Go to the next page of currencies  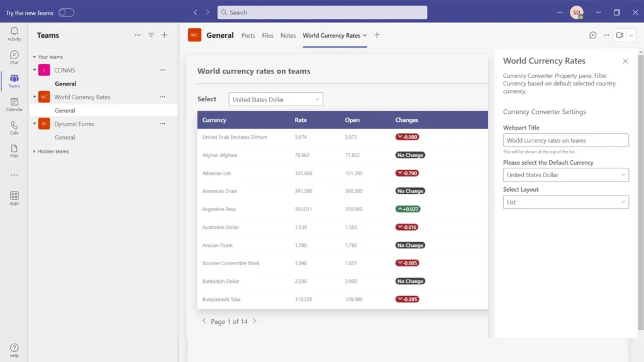254,321
